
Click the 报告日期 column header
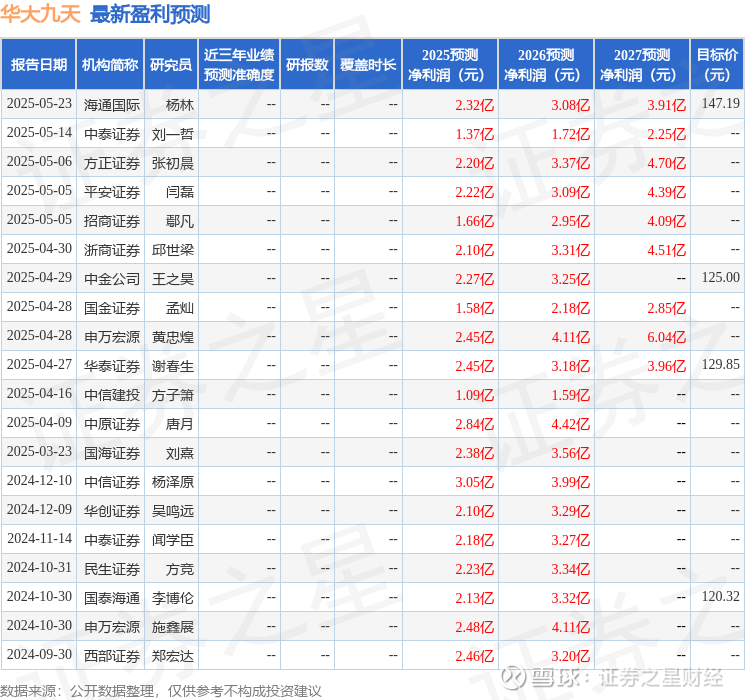point(38,64)
